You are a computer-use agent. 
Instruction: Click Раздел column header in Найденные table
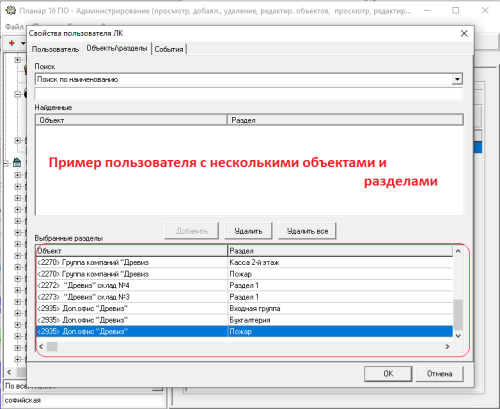coord(345,120)
